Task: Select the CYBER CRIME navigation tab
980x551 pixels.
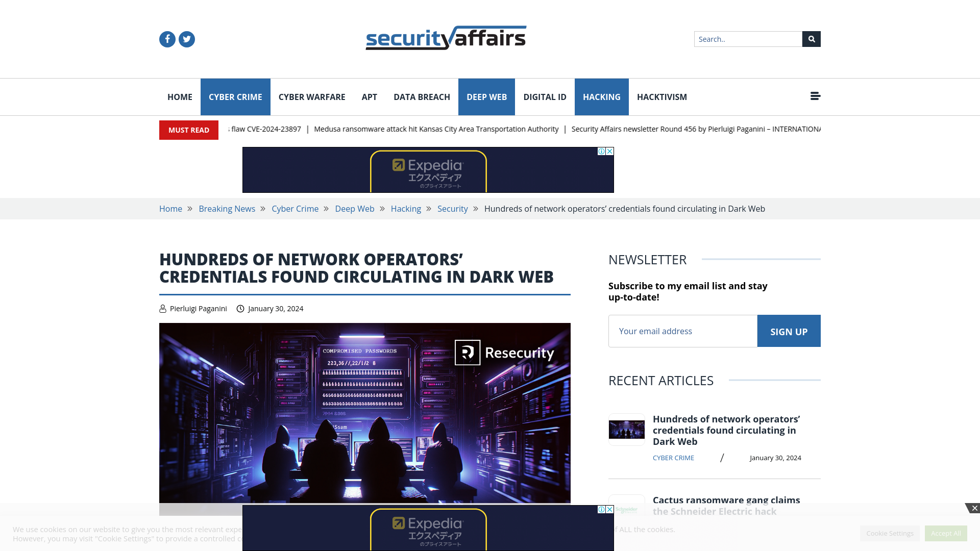Action: pyautogui.click(x=235, y=97)
